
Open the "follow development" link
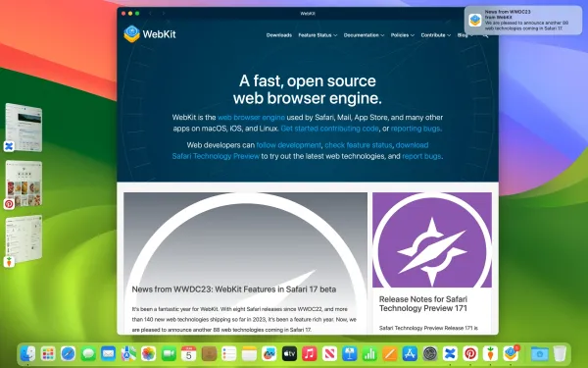click(x=288, y=145)
